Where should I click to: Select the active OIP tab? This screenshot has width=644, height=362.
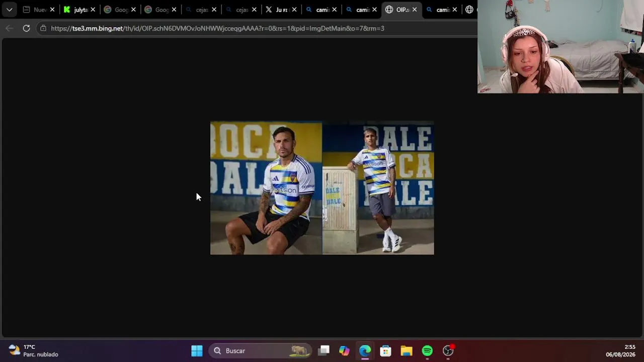[401, 10]
